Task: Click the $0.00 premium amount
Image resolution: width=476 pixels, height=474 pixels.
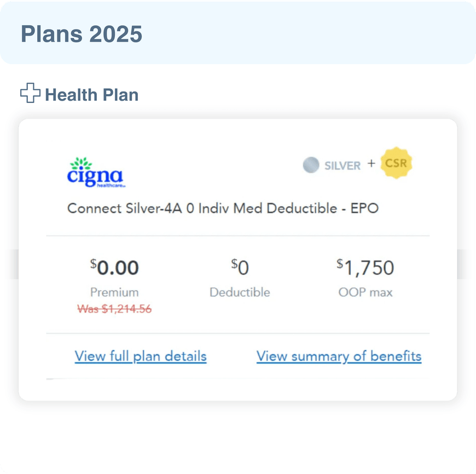Action: tap(114, 268)
